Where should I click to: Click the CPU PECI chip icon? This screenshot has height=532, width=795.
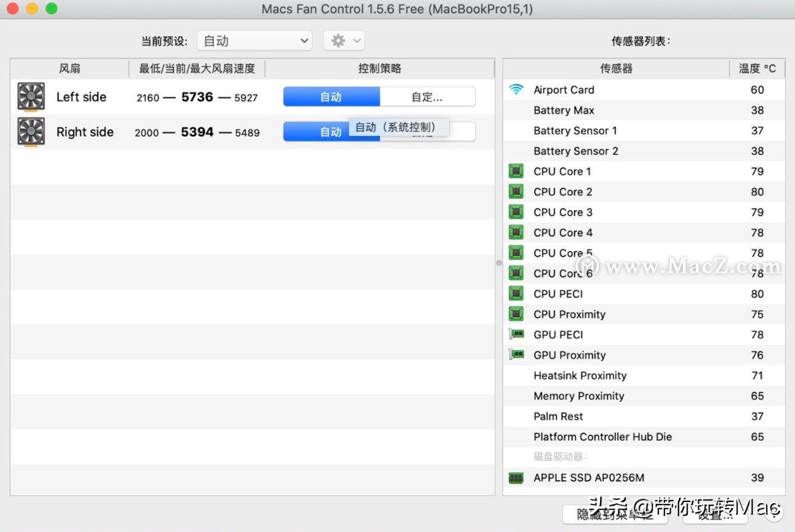tap(516, 294)
